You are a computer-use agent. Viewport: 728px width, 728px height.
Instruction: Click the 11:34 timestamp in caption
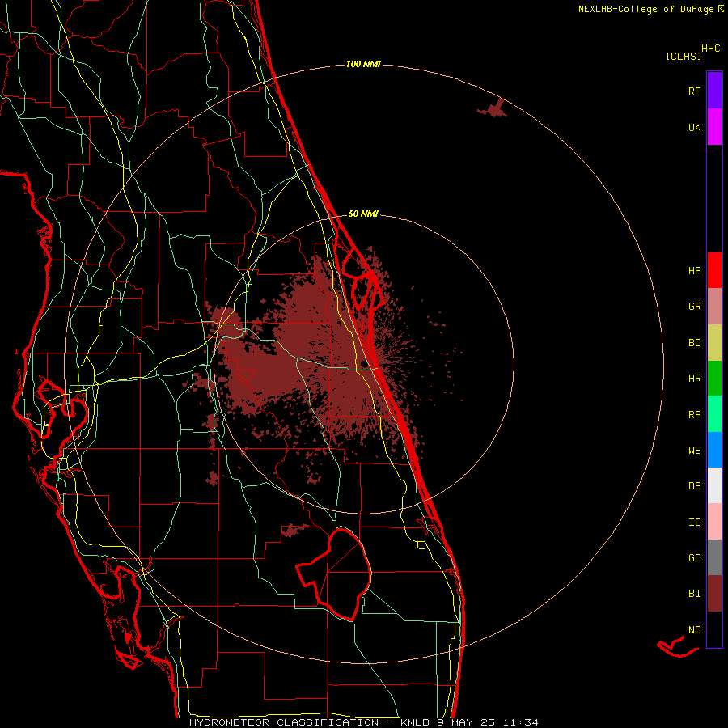522,722
